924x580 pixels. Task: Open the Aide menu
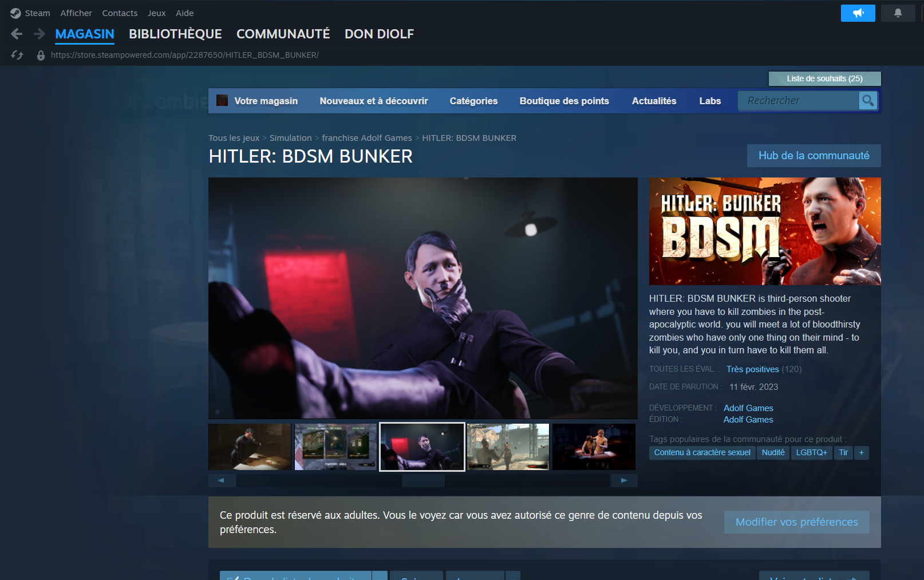click(x=184, y=13)
